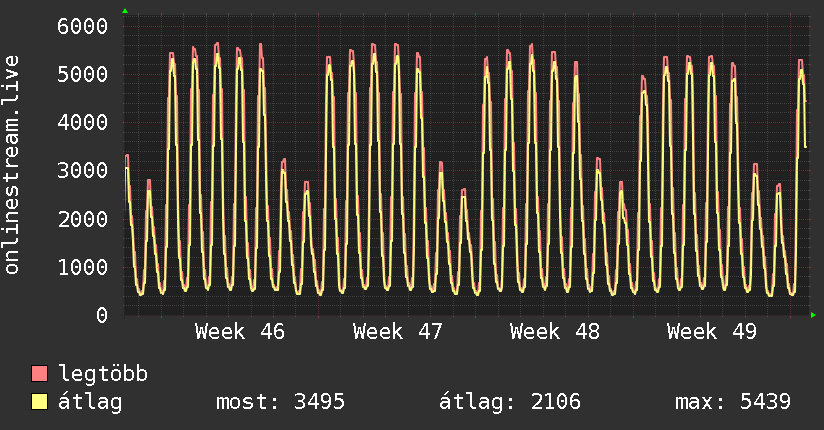Click the Week 48 axis label
The height and width of the screenshot is (430, 824).
pos(554,331)
